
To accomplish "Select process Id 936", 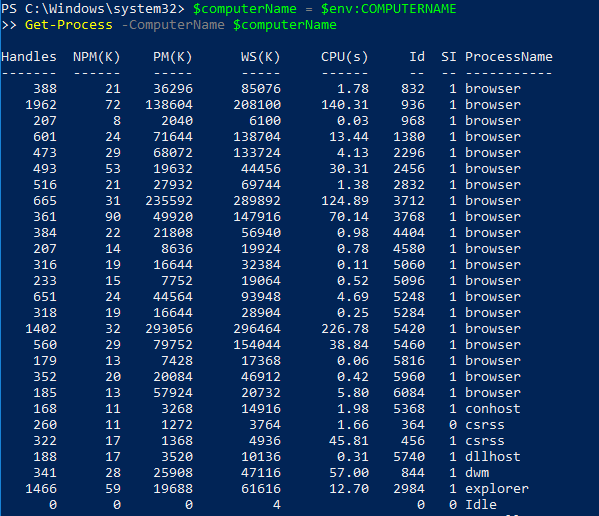I will point(413,105).
